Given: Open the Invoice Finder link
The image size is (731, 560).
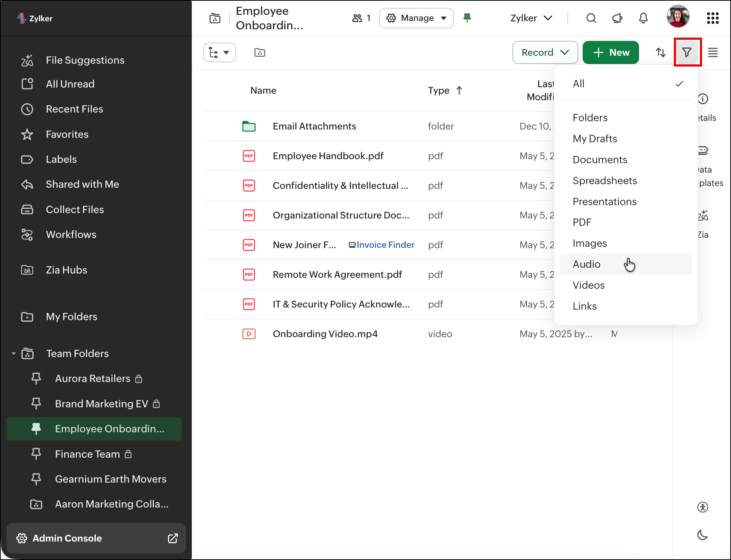Looking at the screenshot, I should [385, 245].
